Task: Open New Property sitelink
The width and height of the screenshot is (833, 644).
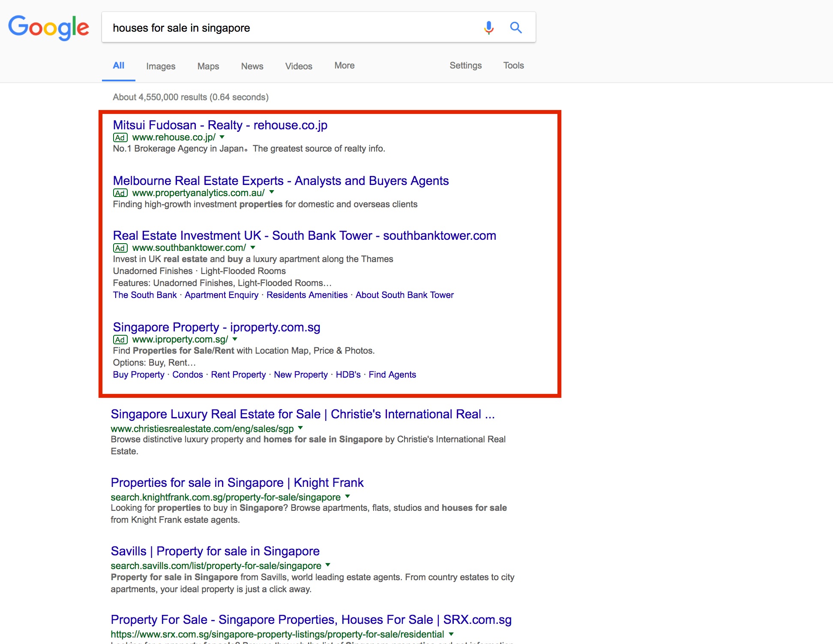Action: pos(301,375)
